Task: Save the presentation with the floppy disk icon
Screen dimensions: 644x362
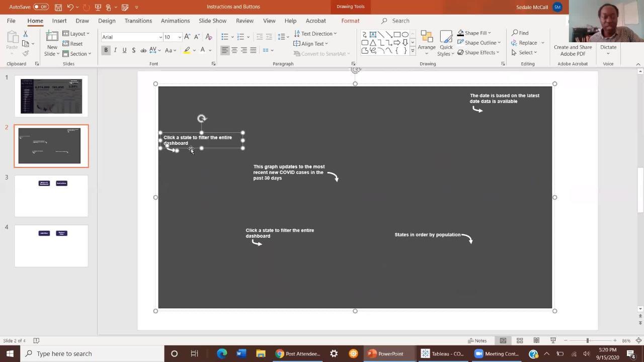Action: [58, 7]
